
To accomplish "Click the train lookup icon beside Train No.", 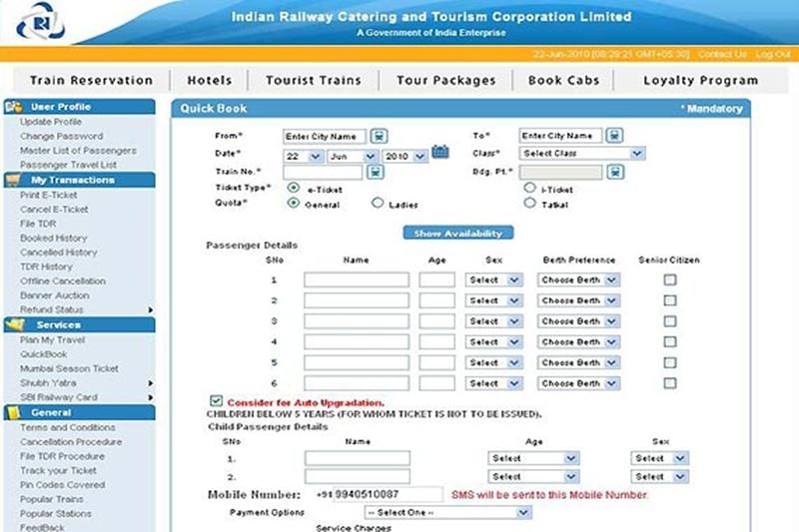I will coord(375,172).
